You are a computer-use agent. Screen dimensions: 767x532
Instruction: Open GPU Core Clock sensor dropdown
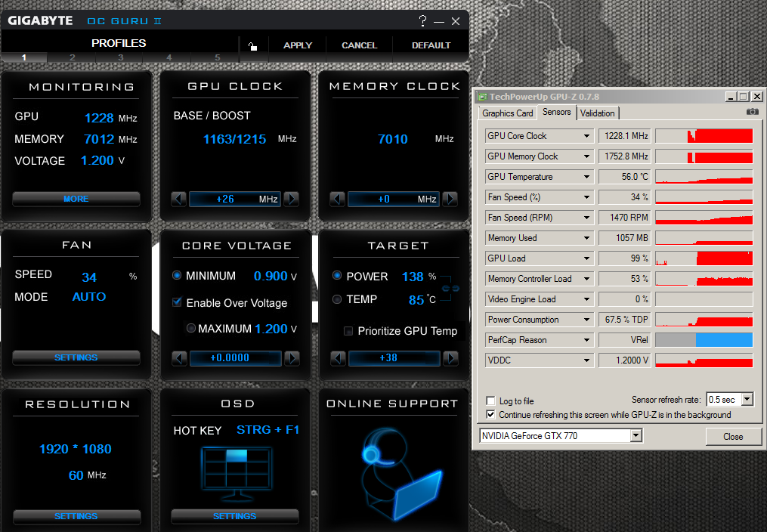pos(586,136)
